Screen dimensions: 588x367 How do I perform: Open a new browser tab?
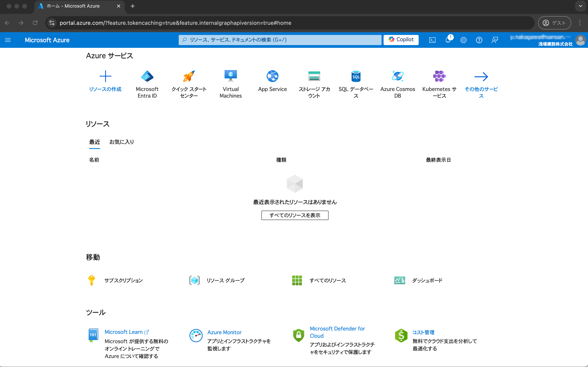point(132,6)
